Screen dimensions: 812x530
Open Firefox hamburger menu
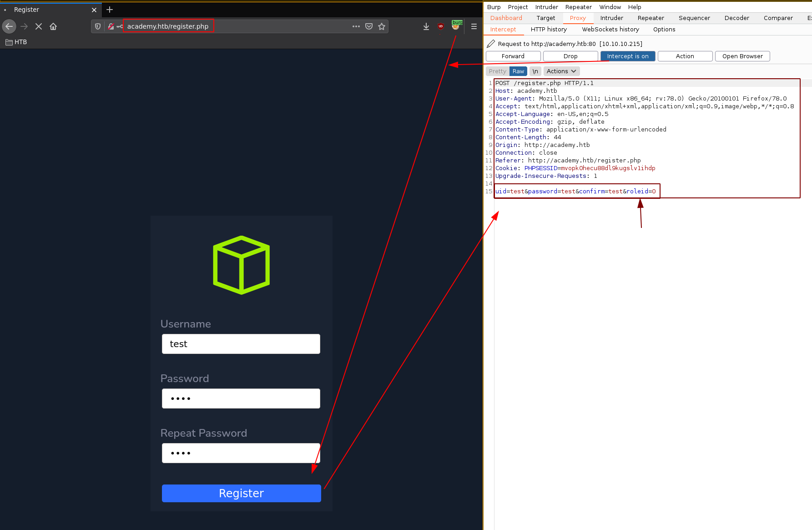coord(474,26)
